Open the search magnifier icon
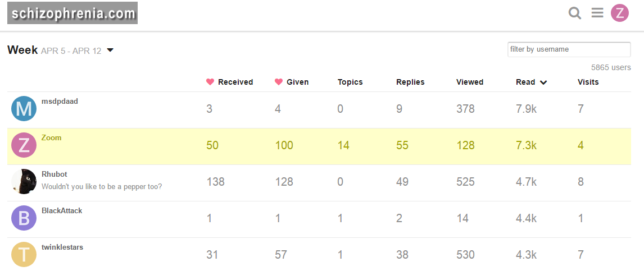This screenshot has width=644, height=271. (x=574, y=13)
